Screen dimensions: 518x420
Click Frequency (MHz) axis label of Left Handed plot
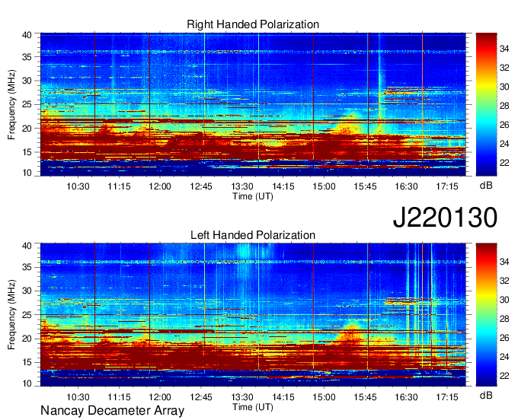tap(11, 315)
